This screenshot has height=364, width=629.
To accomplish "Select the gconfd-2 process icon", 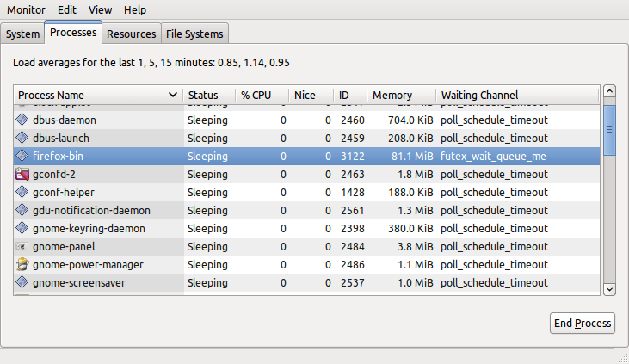I will point(22,174).
